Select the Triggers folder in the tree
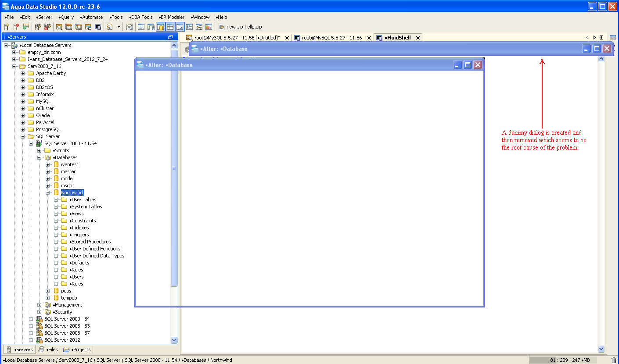 tap(79, 235)
